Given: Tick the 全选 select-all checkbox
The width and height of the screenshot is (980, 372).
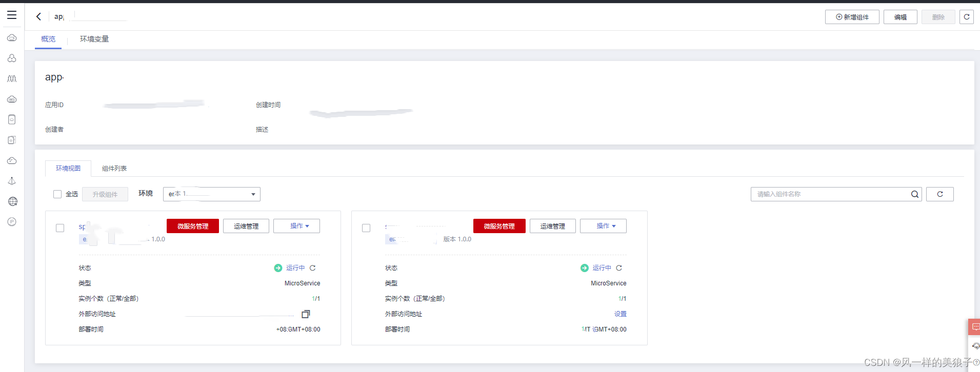Looking at the screenshot, I should pyautogui.click(x=57, y=194).
